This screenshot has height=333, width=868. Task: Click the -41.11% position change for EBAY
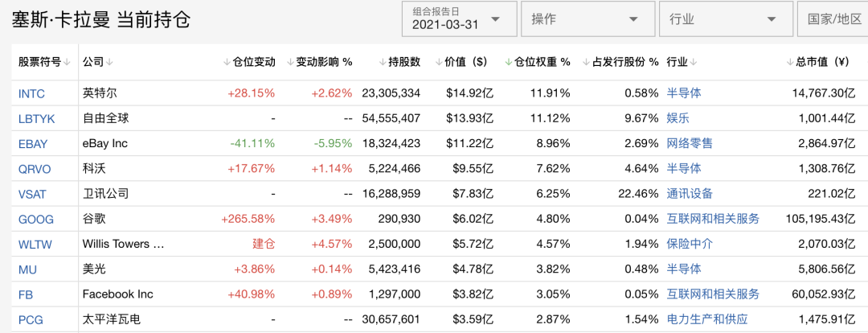click(x=252, y=143)
